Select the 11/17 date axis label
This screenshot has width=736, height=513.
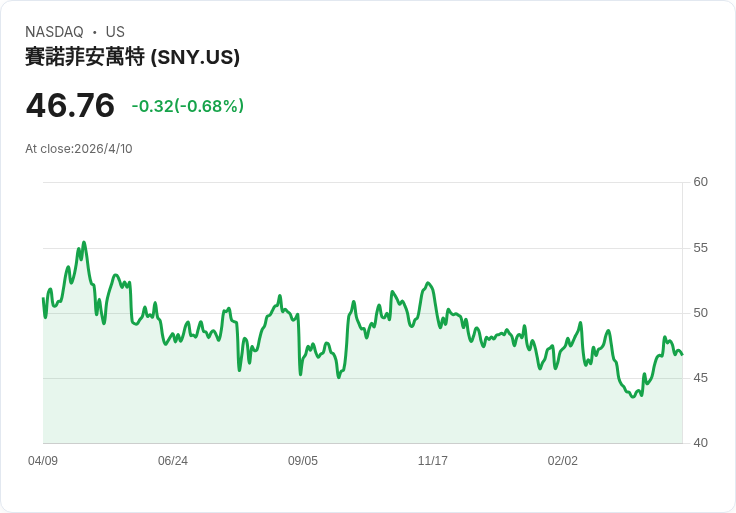tap(433, 461)
